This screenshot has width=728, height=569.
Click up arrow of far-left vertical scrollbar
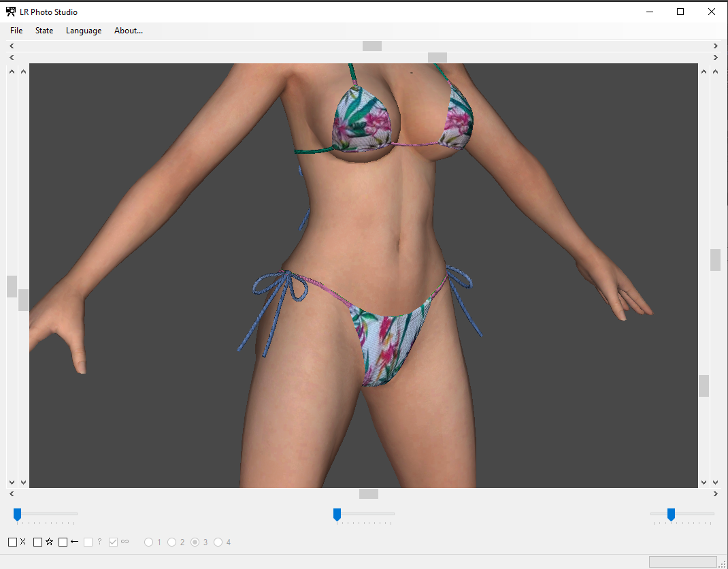pyautogui.click(x=12, y=71)
